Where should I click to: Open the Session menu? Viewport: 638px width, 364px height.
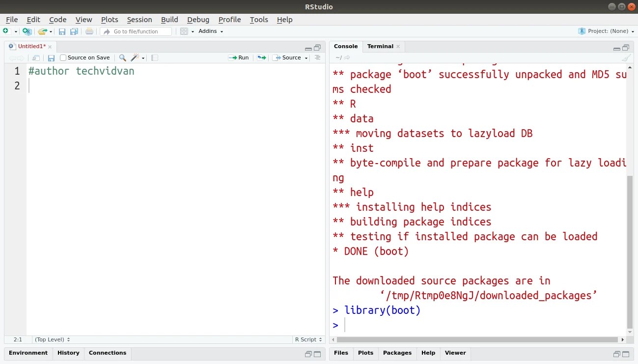coord(139,20)
